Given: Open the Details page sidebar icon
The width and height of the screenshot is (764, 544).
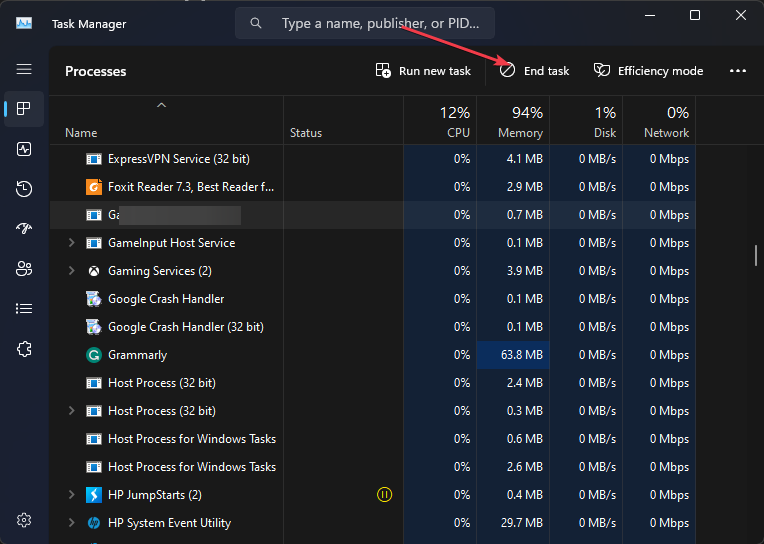Looking at the screenshot, I should point(24,309).
